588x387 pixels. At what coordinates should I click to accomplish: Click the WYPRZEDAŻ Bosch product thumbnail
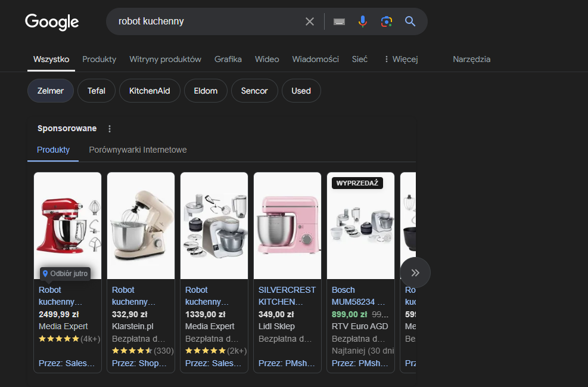[x=361, y=225]
